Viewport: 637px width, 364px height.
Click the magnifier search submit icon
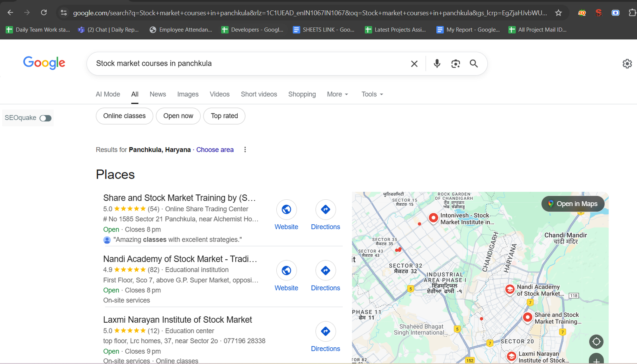click(x=473, y=64)
